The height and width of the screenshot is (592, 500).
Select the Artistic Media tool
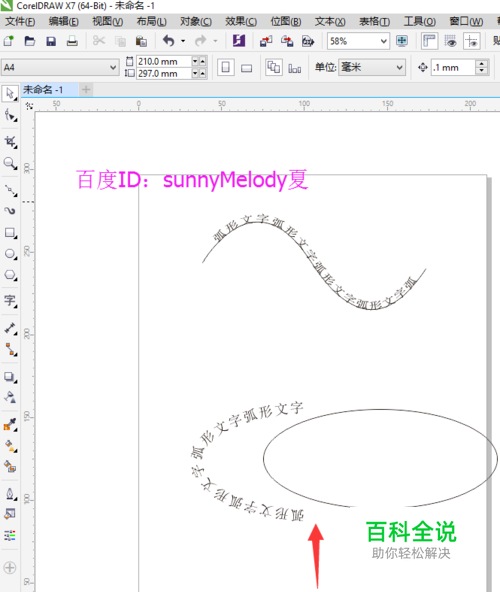pyautogui.click(x=10, y=211)
